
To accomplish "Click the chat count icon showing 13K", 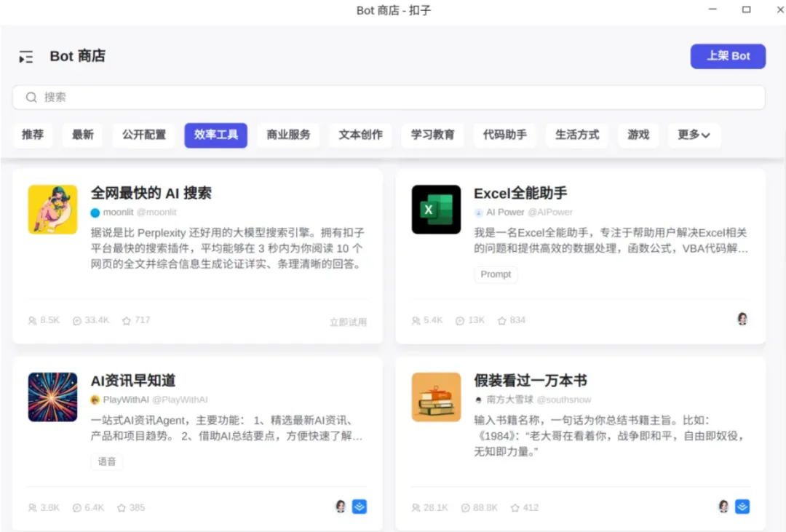I will click(460, 320).
